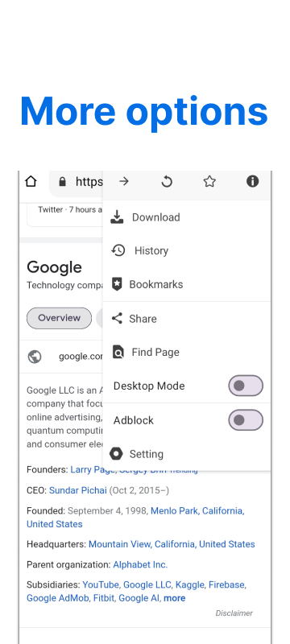Bookmark the page with the star icon
290x644 pixels.
[209, 181]
